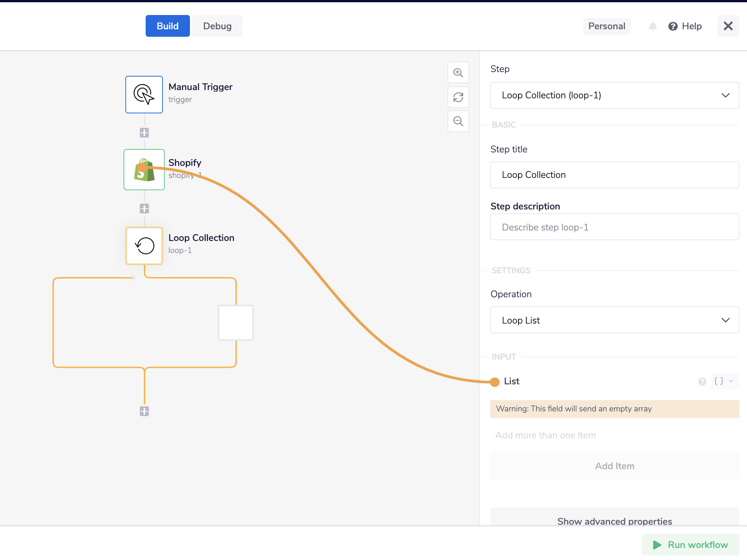Select the Loop Collection step icon
Screen dimensions: 747x560
click(144, 246)
